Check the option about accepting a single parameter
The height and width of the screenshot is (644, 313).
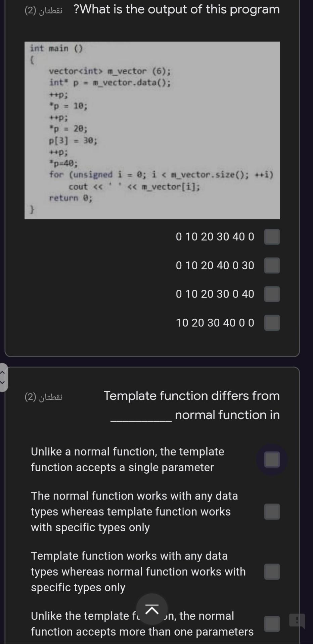[x=272, y=460]
